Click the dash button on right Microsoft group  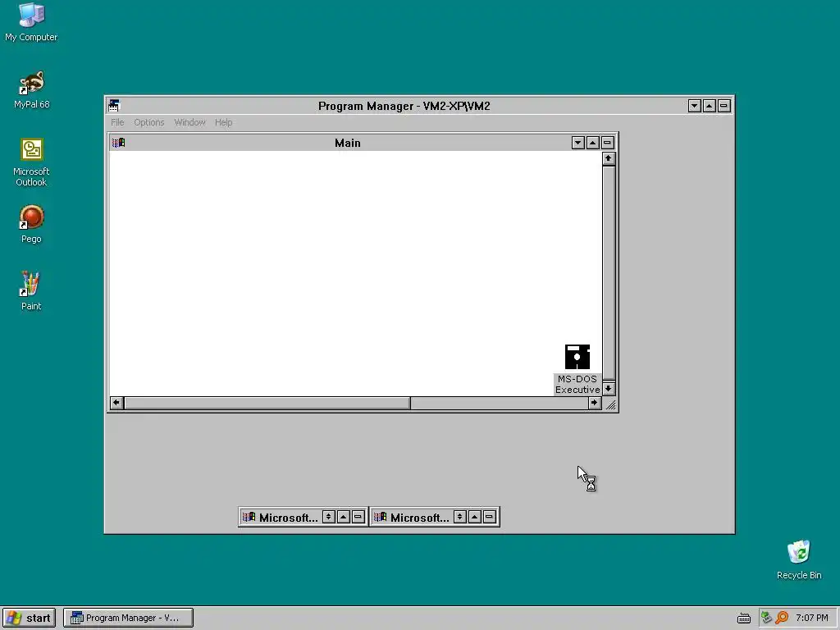pos(489,517)
